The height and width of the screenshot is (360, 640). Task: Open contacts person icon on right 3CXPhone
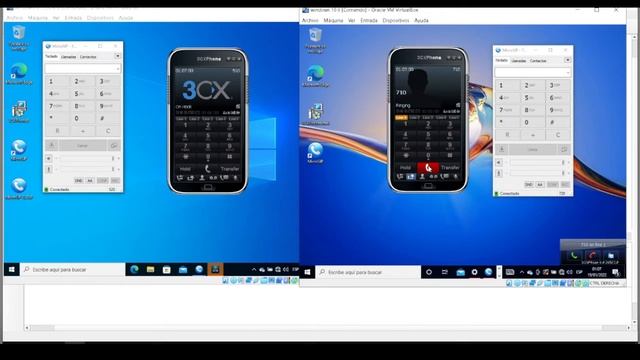coord(422,177)
